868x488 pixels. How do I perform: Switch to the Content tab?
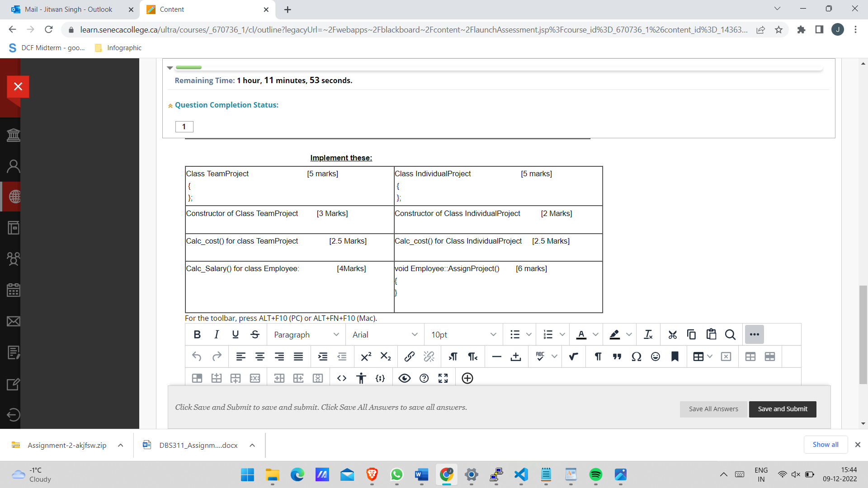(206, 9)
